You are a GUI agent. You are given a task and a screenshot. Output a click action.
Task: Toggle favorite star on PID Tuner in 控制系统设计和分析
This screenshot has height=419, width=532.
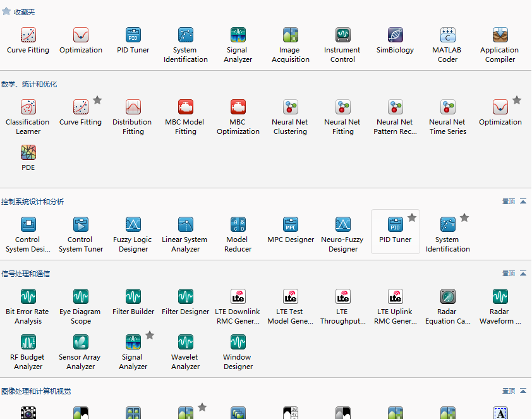(412, 217)
